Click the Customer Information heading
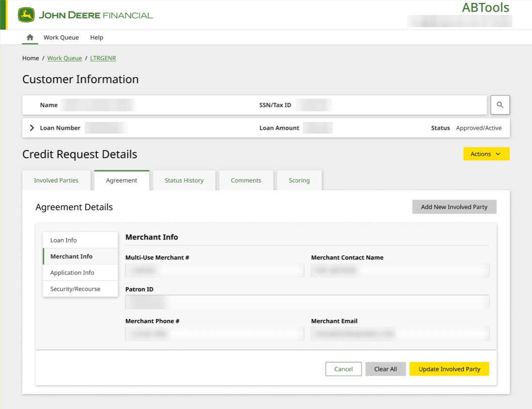Viewport: 532px width, 409px height. click(x=80, y=79)
